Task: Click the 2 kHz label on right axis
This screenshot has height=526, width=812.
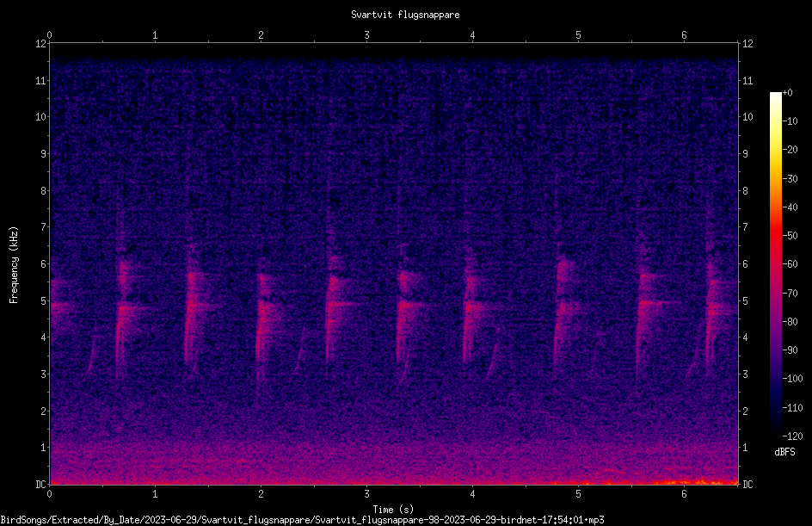Action: click(x=745, y=411)
